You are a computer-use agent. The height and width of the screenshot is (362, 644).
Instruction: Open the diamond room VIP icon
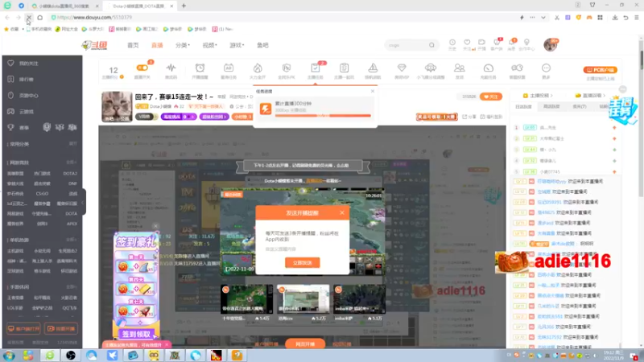coord(402,68)
